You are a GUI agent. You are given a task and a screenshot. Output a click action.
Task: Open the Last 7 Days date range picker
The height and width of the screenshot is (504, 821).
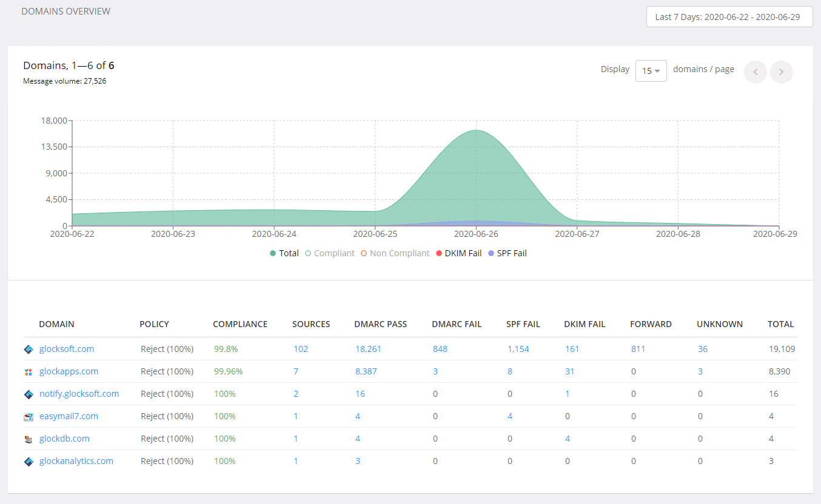tap(729, 16)
